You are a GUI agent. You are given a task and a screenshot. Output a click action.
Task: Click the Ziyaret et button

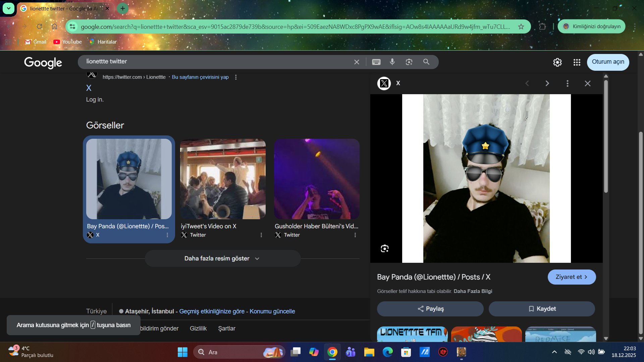(572, 277)
